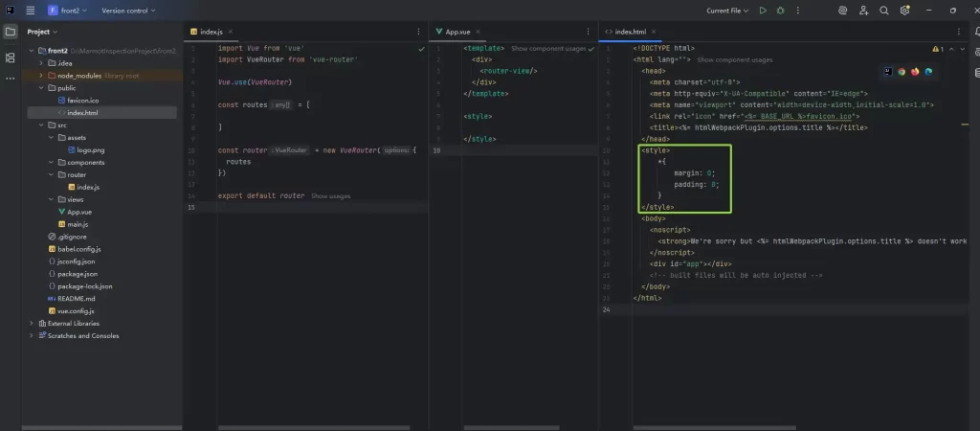Switch to the index.js editor tab

click(211, 32)
